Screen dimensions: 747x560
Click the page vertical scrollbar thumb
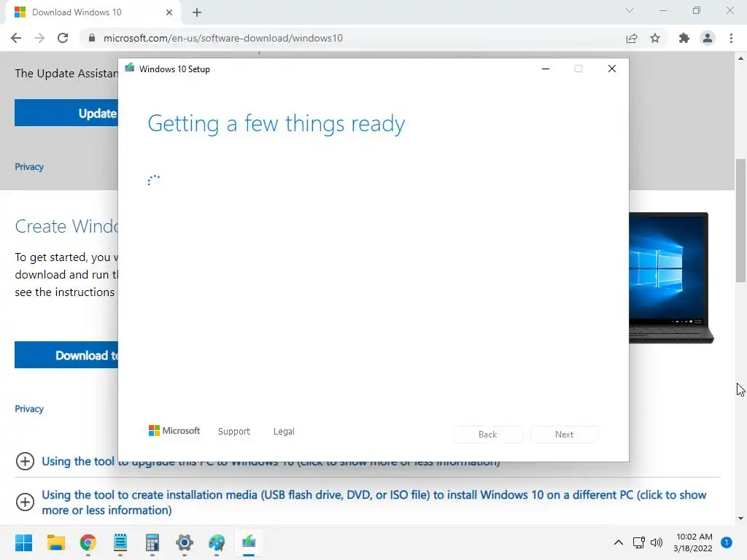pos(740,220)
